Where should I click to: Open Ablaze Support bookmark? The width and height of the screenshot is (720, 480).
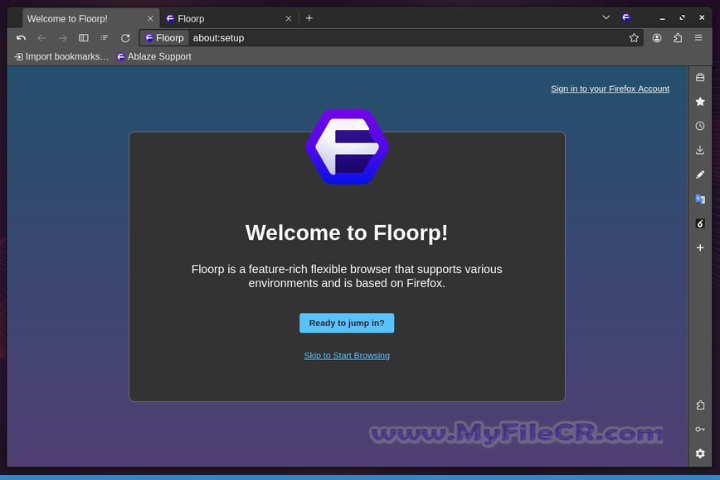point(154,56)
